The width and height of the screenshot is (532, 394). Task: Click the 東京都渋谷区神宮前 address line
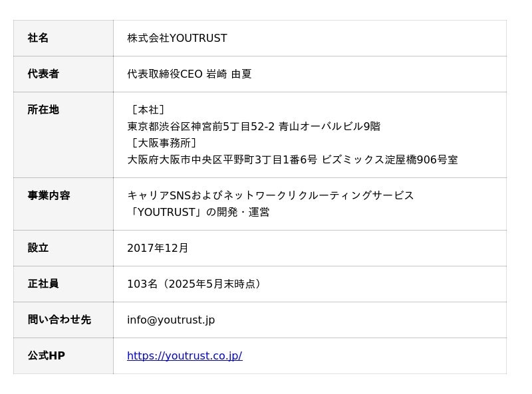[x=253, y=127]
